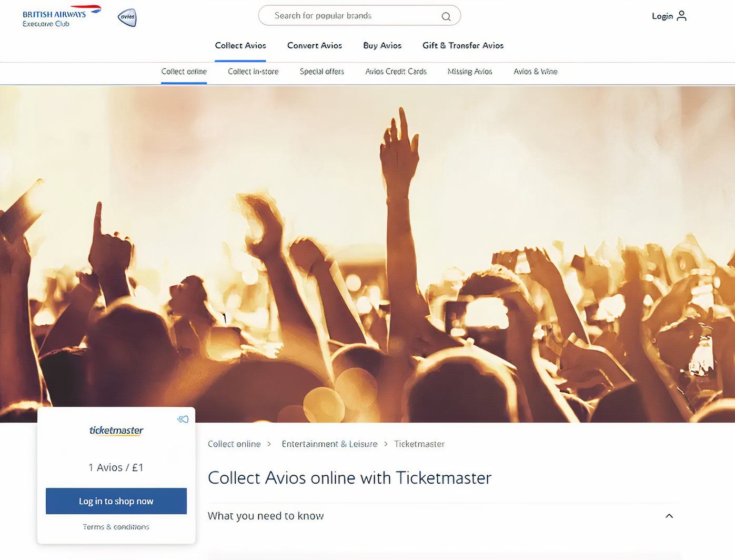The width and height of the screenshot is (735, 560).
Task: Click the Ticketmaster logo on the card
Action: coord(116,431)
